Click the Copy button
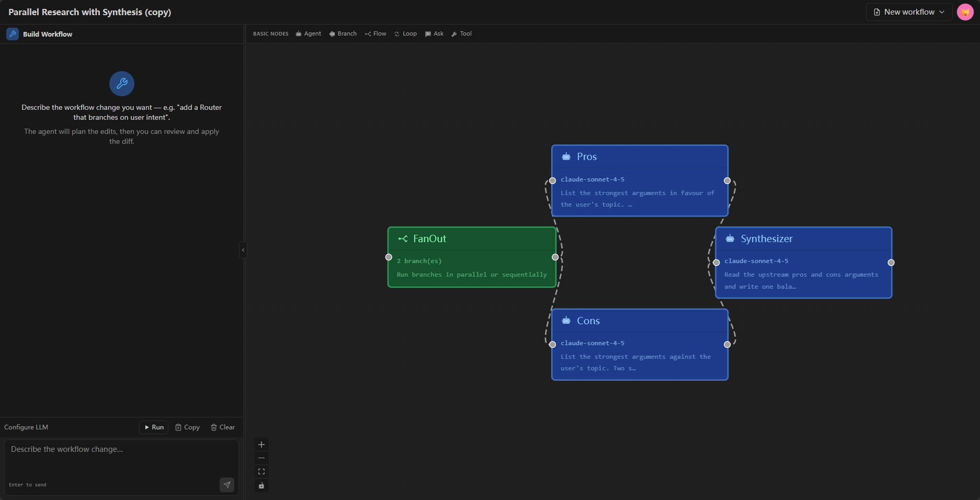 187,427
